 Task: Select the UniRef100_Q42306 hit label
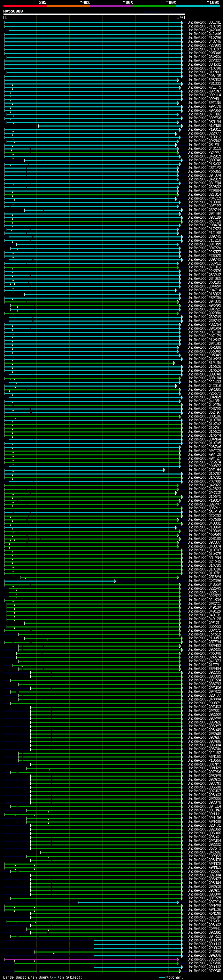[204, 30]
